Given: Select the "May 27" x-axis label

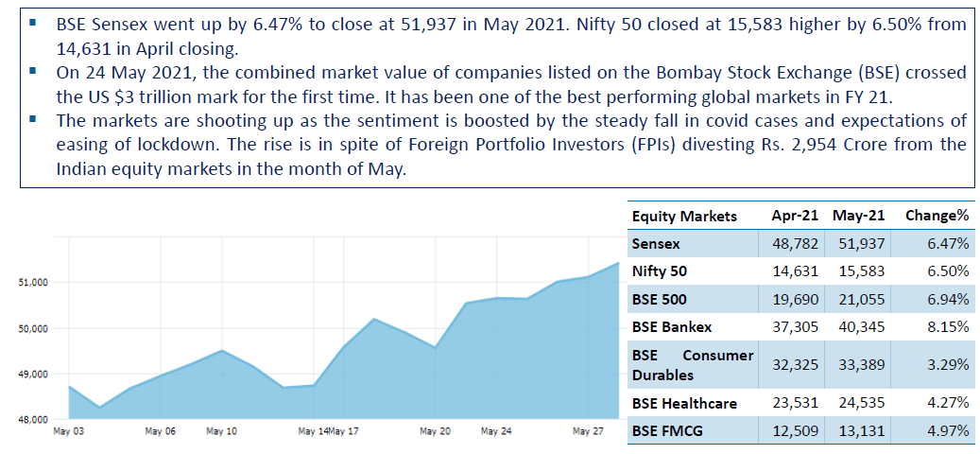Looking at the screenshot, I should pyautogui.click(x=588, y=431).
